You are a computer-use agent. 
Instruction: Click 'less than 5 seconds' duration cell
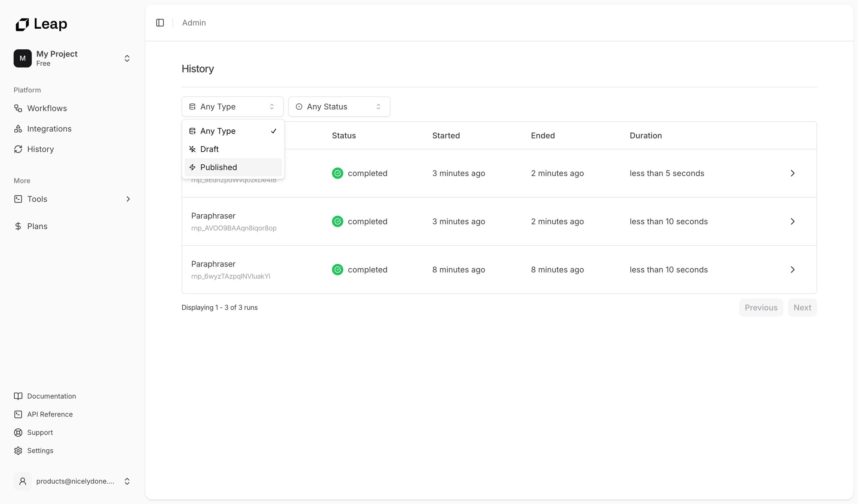[667, 173]
